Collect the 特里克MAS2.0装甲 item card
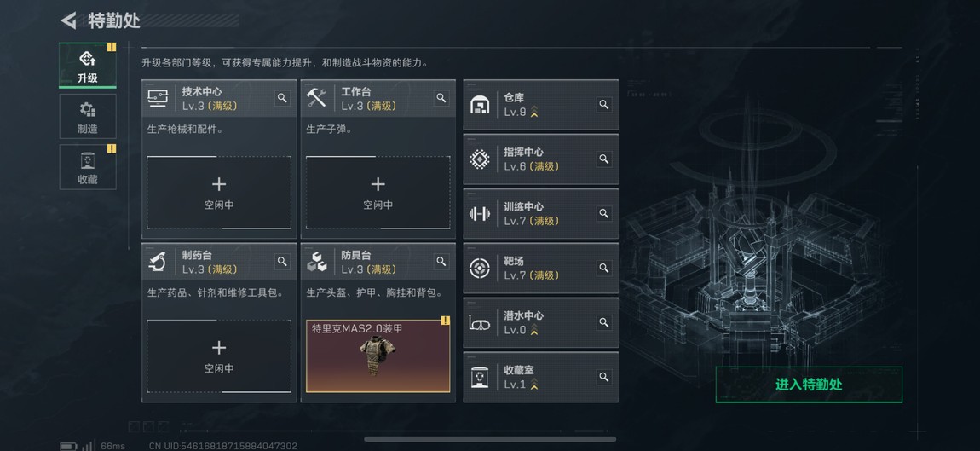 click(x=378, y=356)
